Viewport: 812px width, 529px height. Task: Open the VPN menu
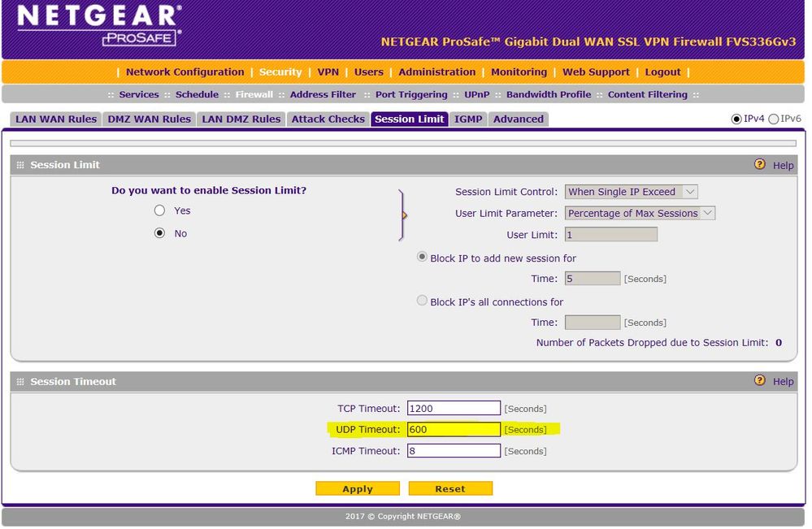[328, 72]
